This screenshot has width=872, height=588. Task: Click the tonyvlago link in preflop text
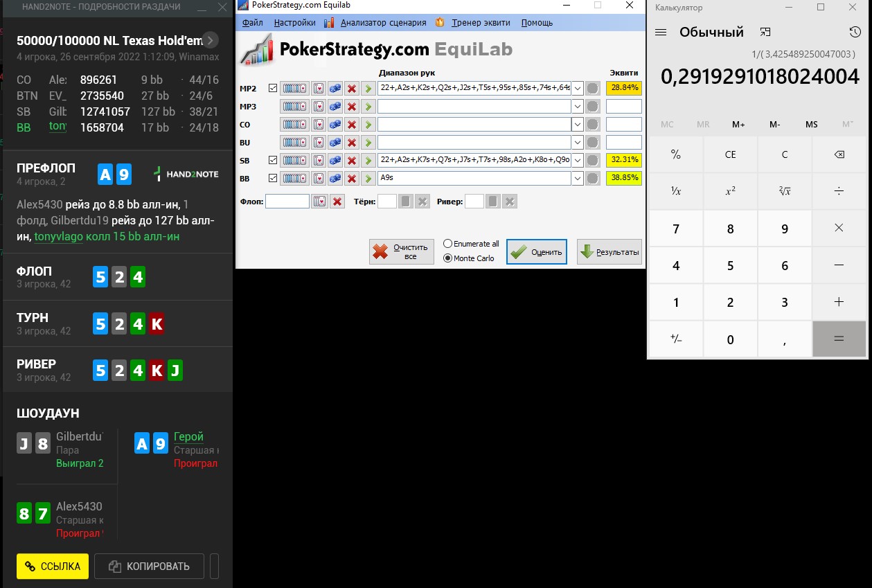click(x=58, y=236)
